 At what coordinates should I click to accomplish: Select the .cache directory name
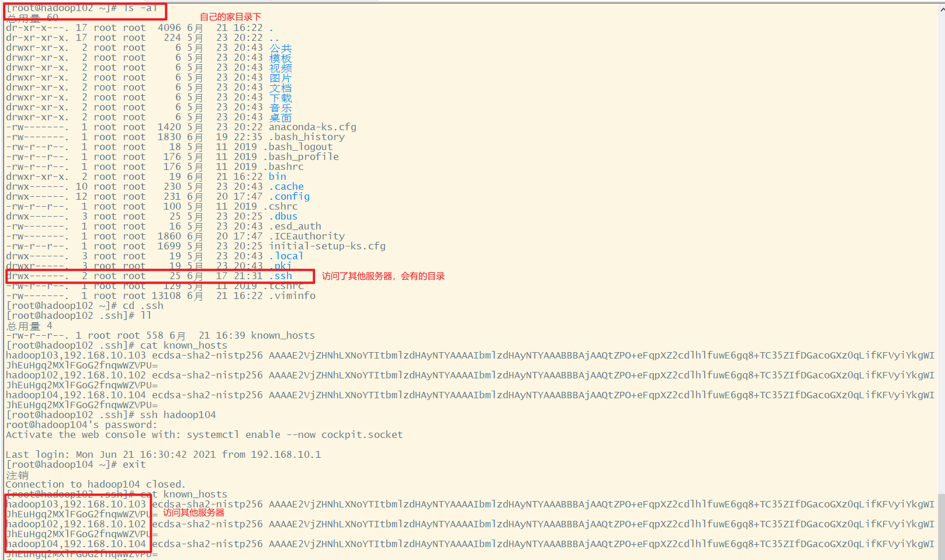286,186
